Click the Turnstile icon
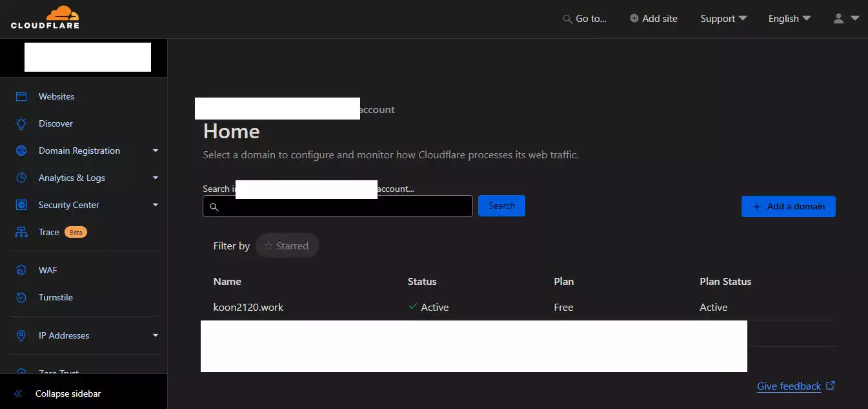868x409 pixels. click(x=21, y=297)
